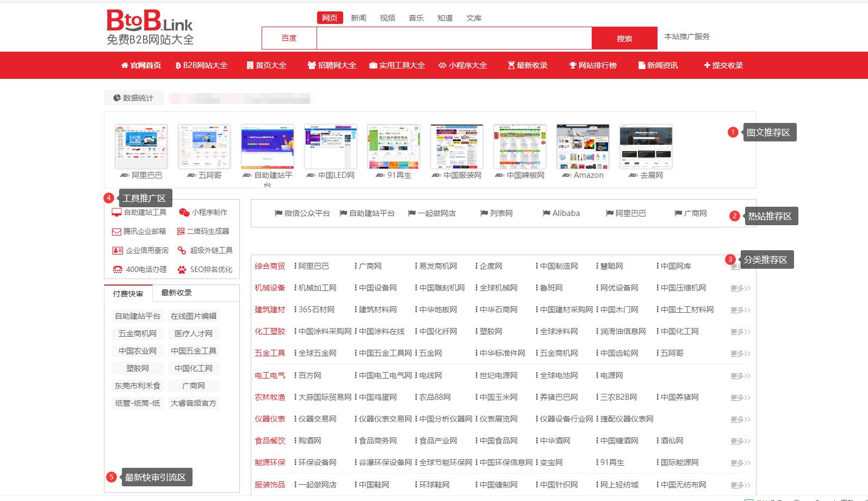Open 小程序大全 nav item

463,65
